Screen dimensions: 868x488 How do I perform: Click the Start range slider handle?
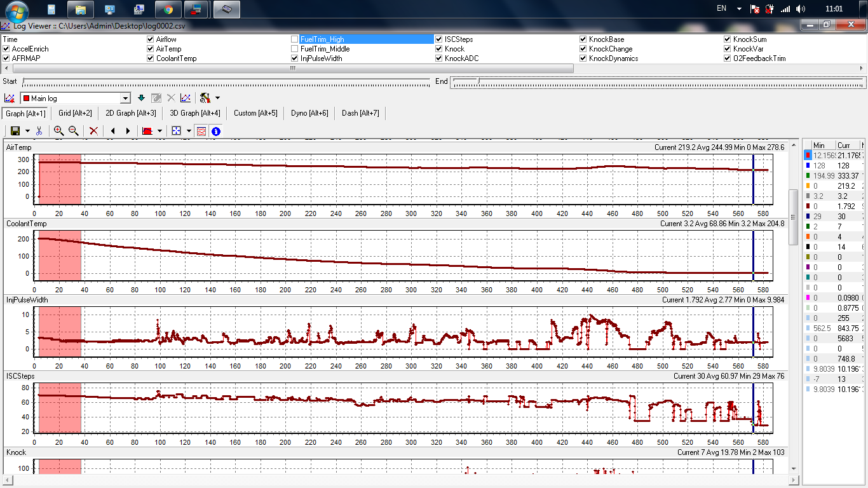24,81
